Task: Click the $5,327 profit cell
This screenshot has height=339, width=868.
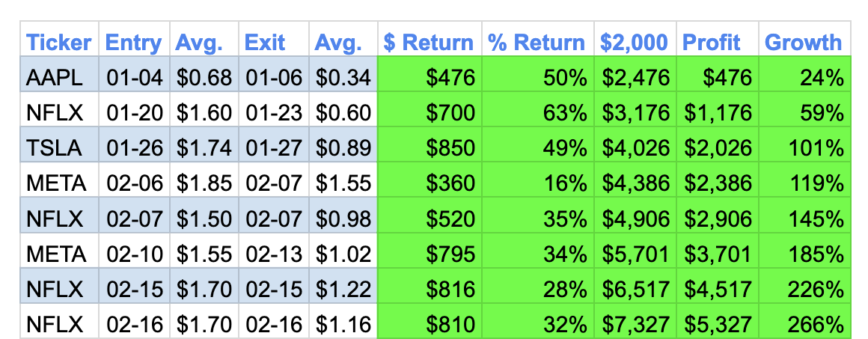Action: (717, 325)
